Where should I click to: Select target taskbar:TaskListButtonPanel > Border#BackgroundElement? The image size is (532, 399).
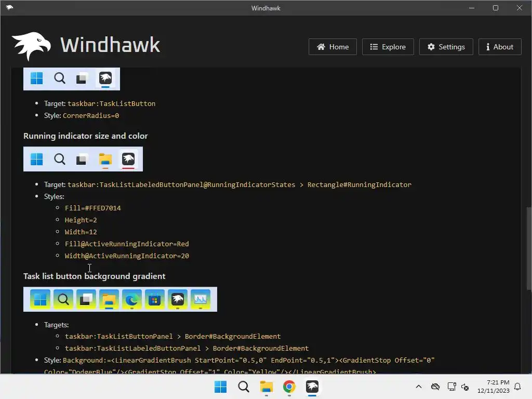click(172, 336)
